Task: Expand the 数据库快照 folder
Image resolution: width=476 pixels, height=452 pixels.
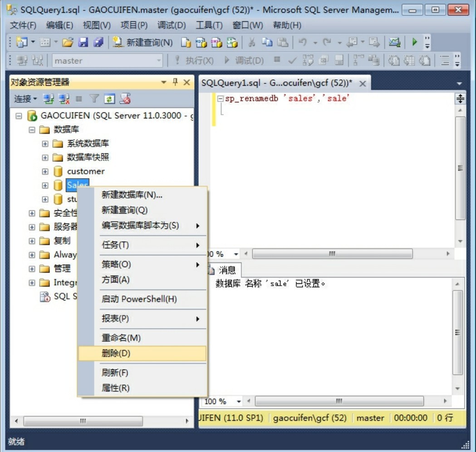Action: [45, 158]
